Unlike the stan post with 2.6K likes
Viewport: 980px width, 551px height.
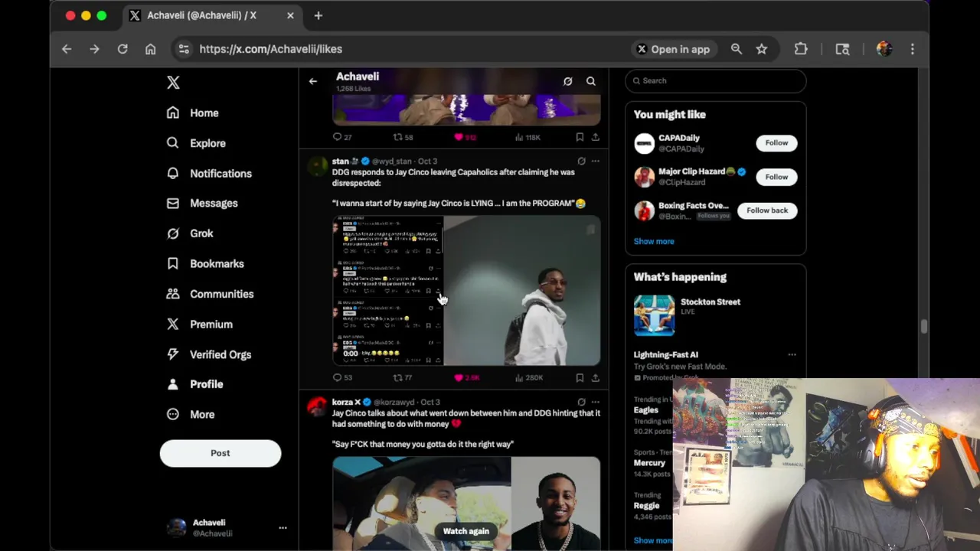coord(466,377)
